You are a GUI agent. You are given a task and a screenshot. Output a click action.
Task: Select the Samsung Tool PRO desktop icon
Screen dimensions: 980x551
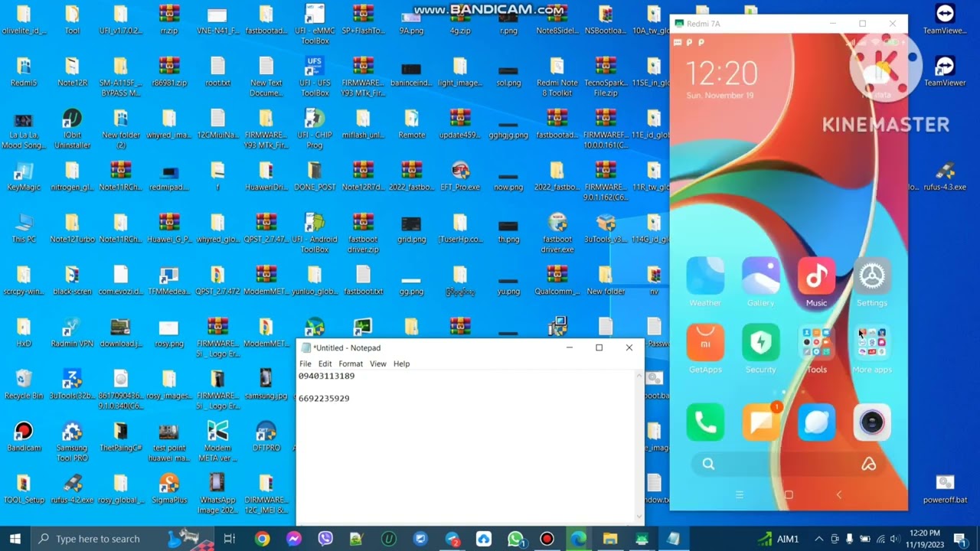click(72, 442)
